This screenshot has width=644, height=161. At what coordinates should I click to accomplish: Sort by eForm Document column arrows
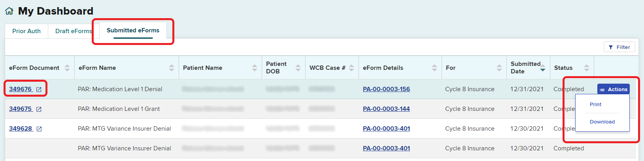coord(67,68)
